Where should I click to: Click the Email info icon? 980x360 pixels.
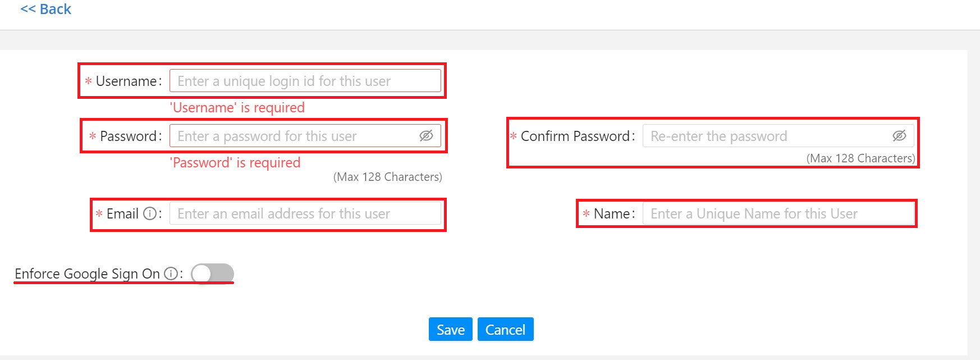click(x=150, y=213)
